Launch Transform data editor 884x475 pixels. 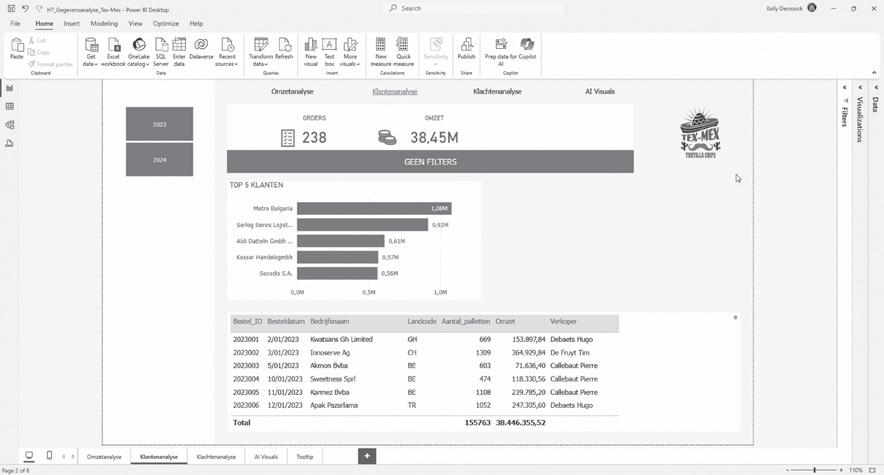pyautogui.click(x=260, y=52)
